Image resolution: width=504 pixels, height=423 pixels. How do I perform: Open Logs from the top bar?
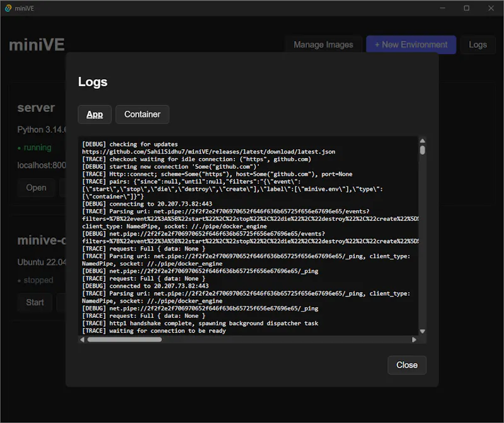[478, 45]
